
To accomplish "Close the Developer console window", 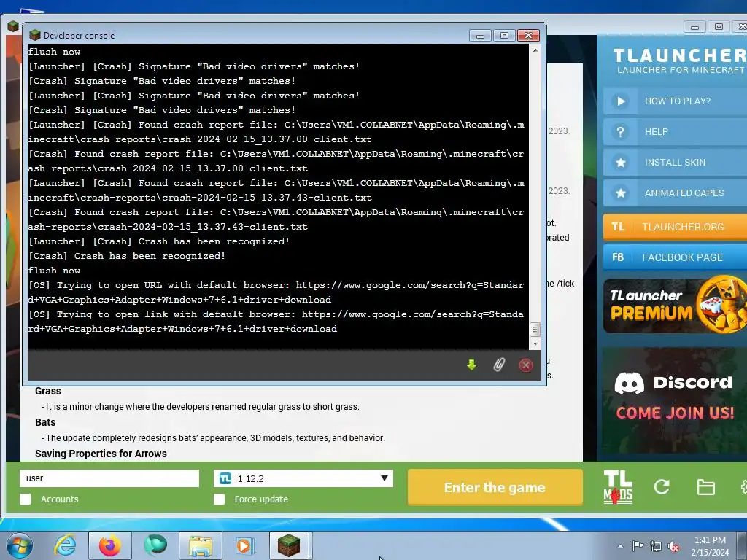I will tap(528, 36).
